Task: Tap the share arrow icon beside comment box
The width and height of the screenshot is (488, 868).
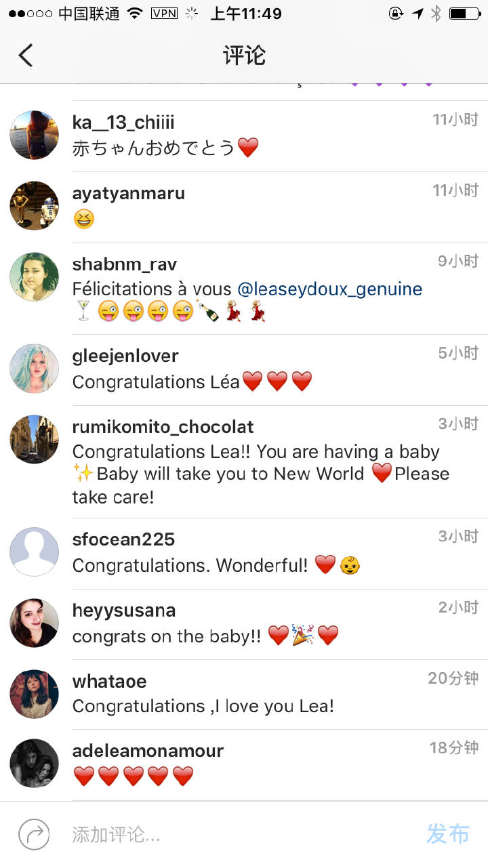Action: coord(34,834)
